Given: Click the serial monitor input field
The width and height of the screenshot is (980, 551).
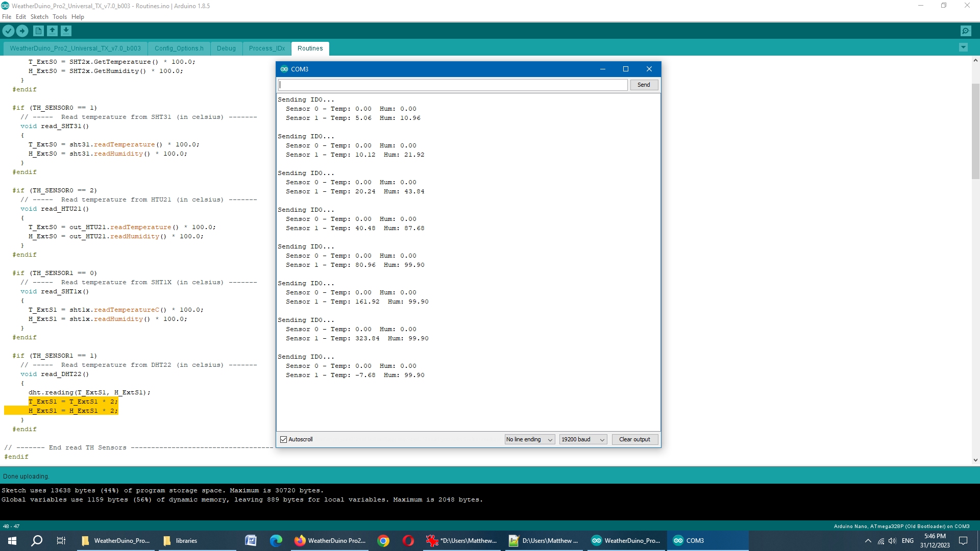Looking at the screenshot, I should pos(453,85).
